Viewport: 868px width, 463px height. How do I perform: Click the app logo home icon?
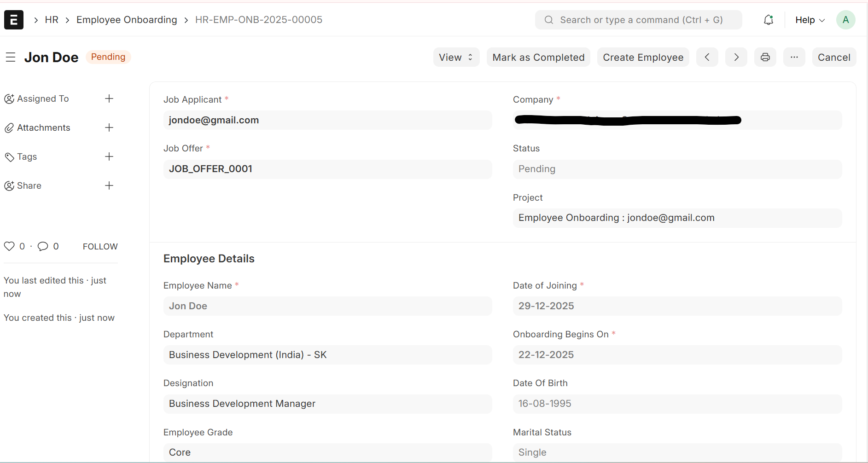tap(14, 20)
